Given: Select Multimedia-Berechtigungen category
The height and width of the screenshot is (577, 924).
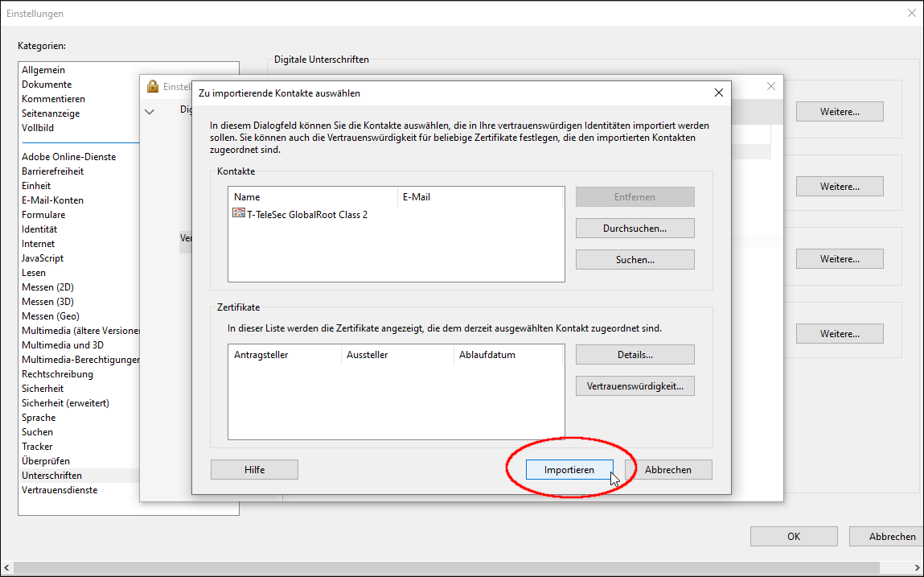Looking at the screenshot, I should click(x=80, y=359).
